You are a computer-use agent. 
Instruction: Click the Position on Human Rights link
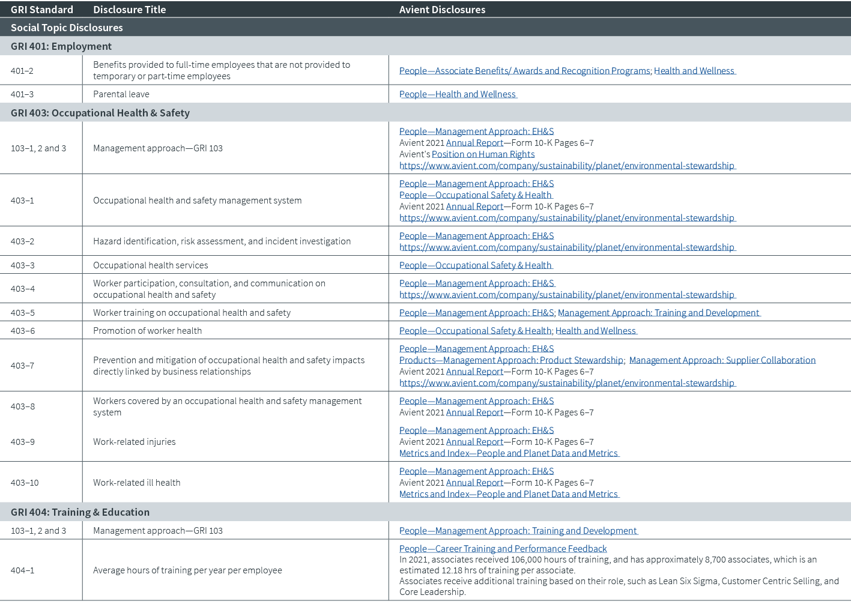[483, 154]
